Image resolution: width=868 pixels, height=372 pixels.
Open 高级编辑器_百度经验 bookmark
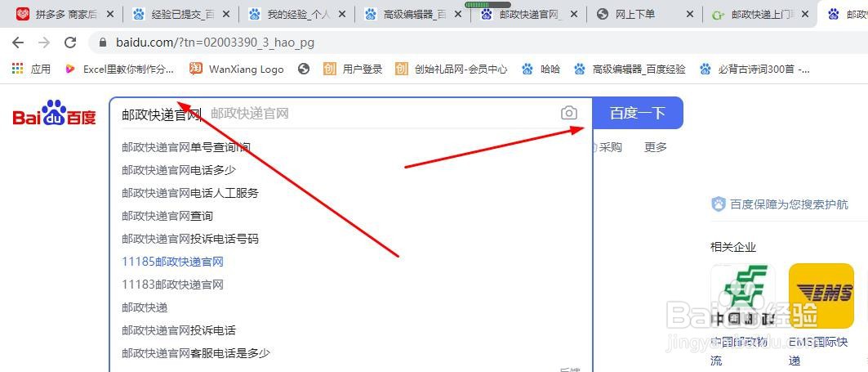click(x=630, y=69)
